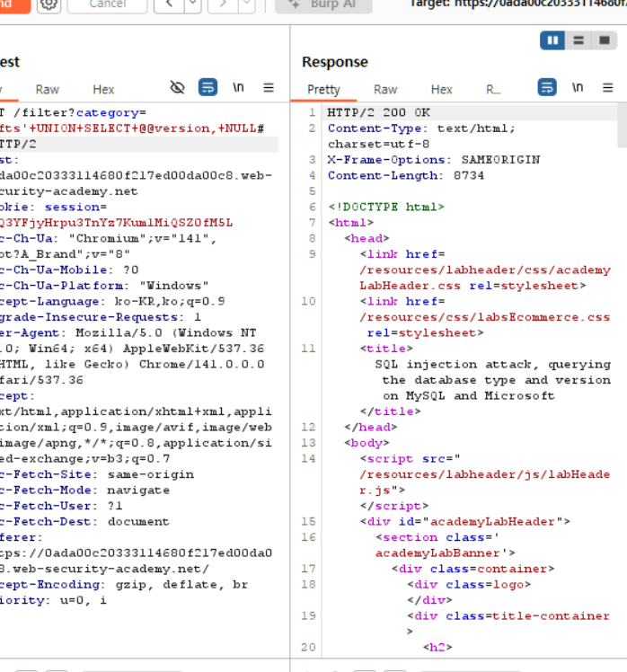Click the orange Send button
The height and width of the screenshot is (672, 627).
[x=14, y=4]
